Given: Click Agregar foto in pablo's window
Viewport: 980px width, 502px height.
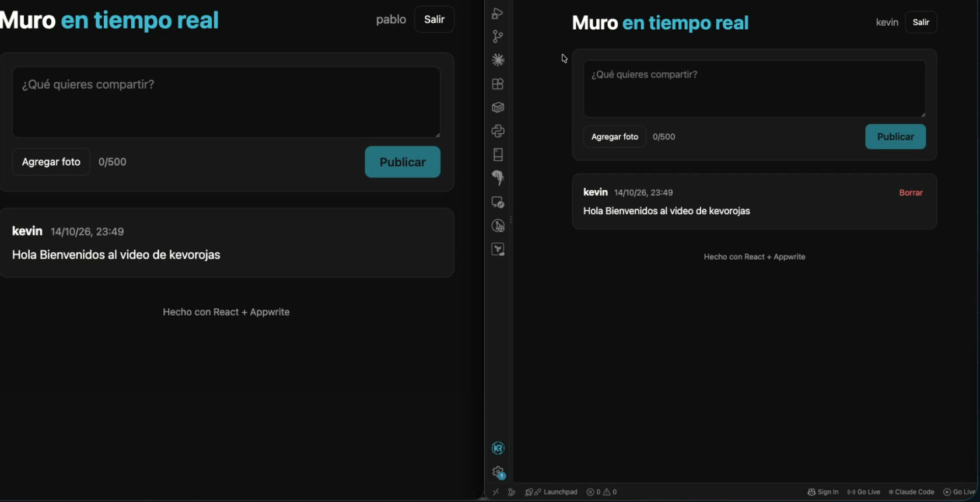Looking at the screenshot, I should (x=51, y=162).
